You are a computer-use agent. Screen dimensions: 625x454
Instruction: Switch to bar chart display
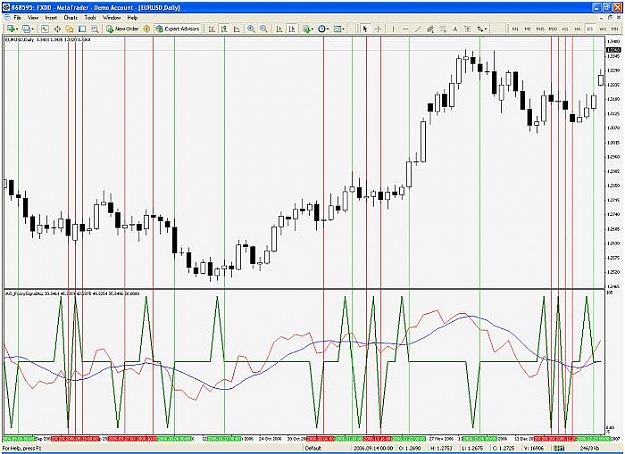[212, 29]
